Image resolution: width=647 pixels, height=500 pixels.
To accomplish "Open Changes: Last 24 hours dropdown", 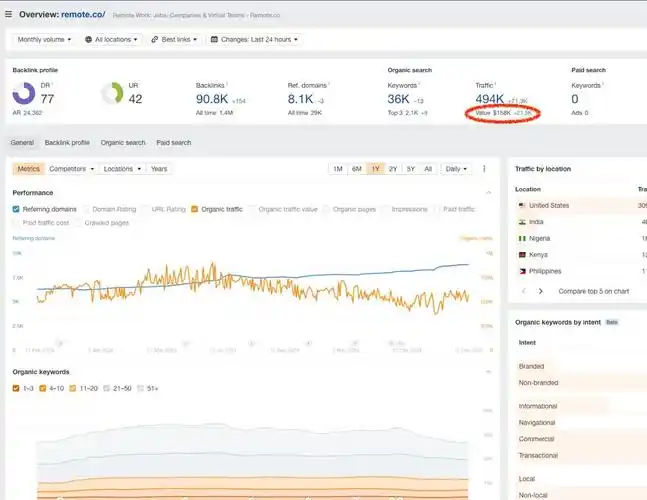I will point(255,40).
